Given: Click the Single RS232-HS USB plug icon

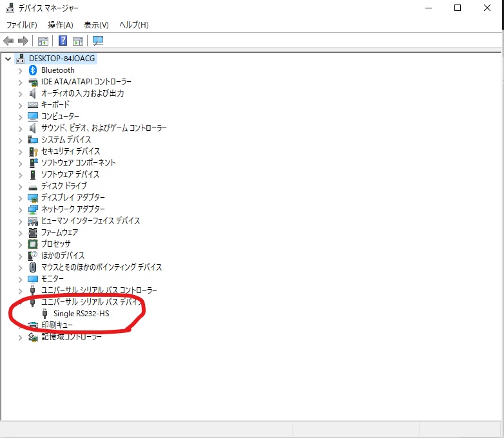Looking at the screenshot, I should click(x=45, y=313).
